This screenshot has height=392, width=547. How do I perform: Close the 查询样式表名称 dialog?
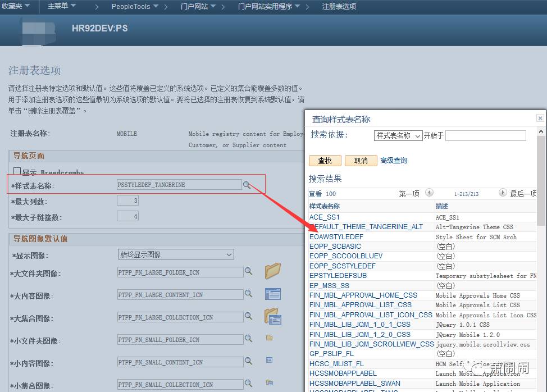pos(540,118)
